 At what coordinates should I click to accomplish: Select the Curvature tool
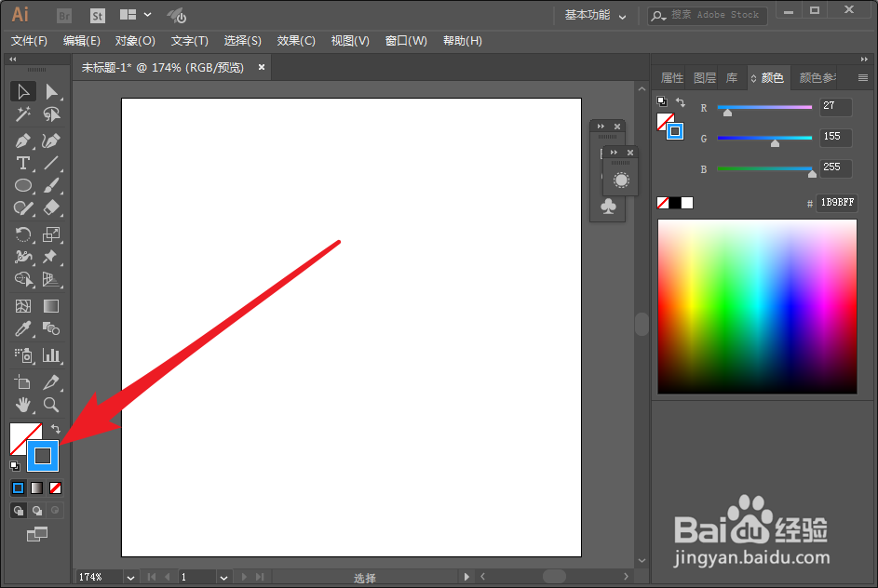coord(51,140)
